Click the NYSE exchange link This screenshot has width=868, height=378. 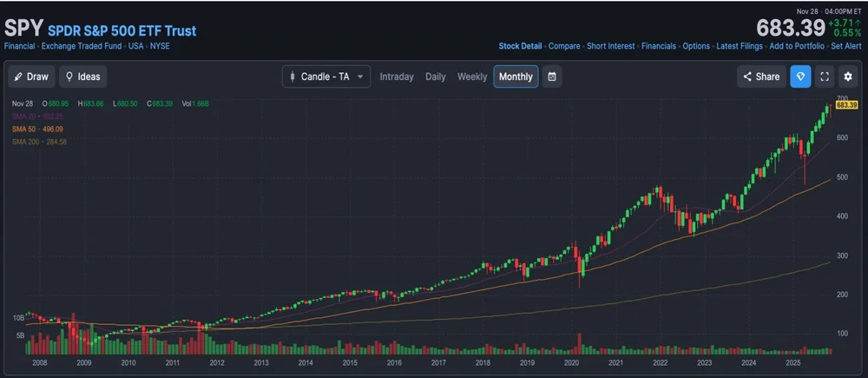click(x=160, y=46)
